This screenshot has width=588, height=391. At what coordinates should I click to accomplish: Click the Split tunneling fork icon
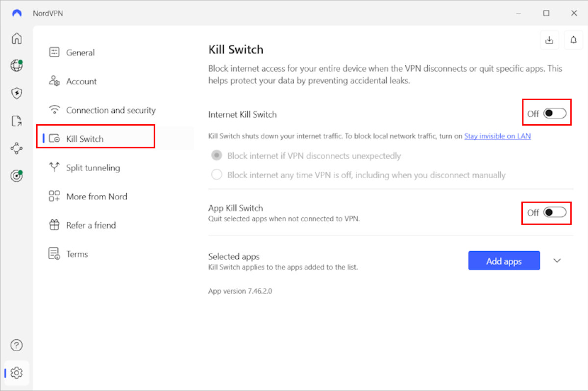click(54, 167)
